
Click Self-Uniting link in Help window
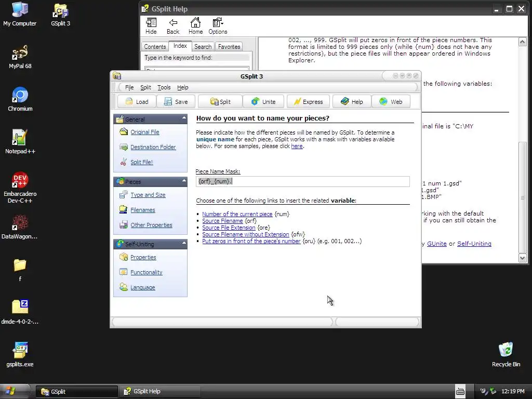(474, 244)
